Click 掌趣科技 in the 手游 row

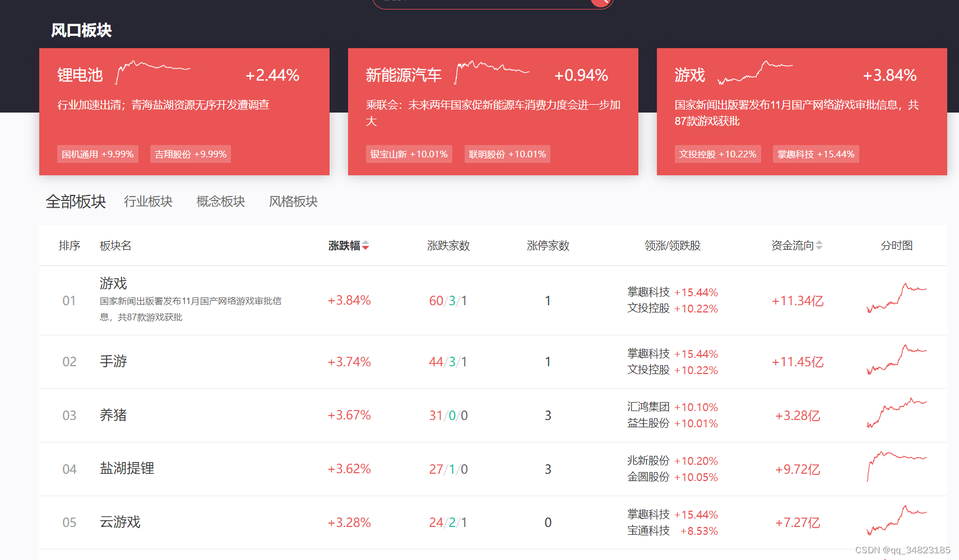pos(648,354)
